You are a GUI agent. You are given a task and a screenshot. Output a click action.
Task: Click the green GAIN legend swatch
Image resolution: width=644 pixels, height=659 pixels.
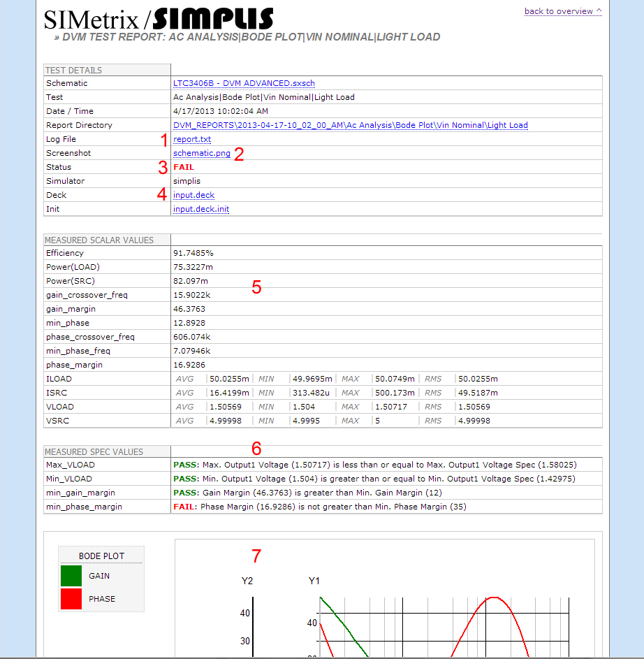[71, 575]
